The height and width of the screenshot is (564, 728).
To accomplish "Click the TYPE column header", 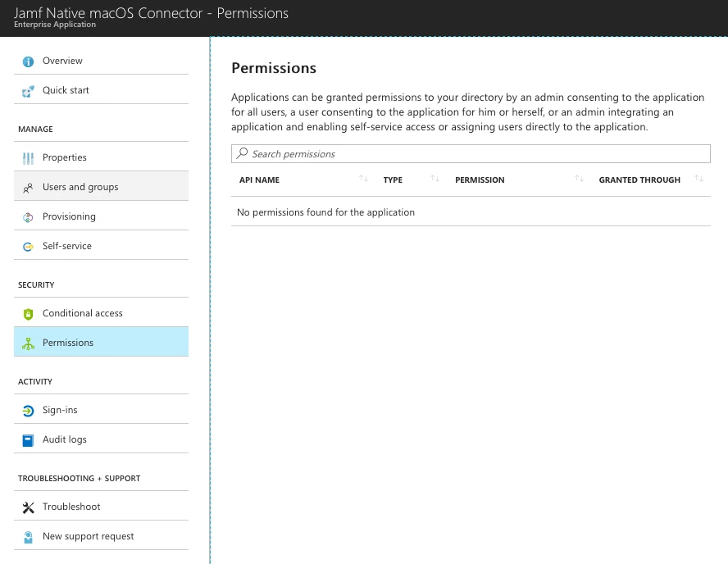I will [393, 180].
